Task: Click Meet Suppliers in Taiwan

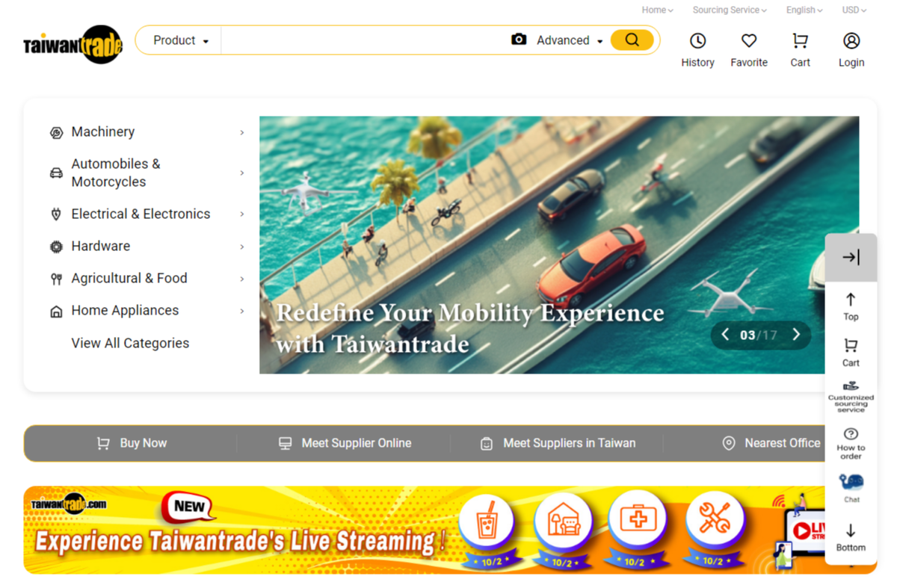Action: tap(558, 443)
